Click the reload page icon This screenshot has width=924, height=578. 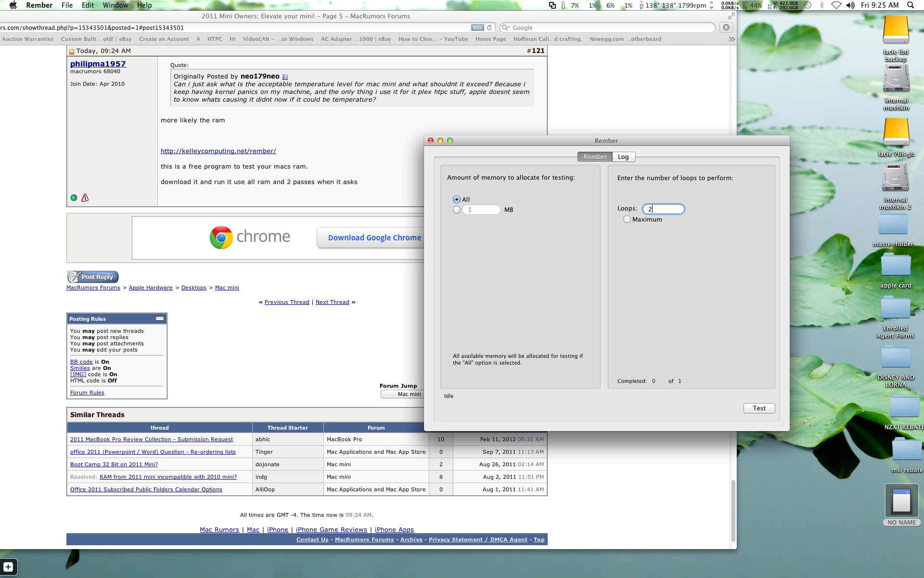click(489, 27)
